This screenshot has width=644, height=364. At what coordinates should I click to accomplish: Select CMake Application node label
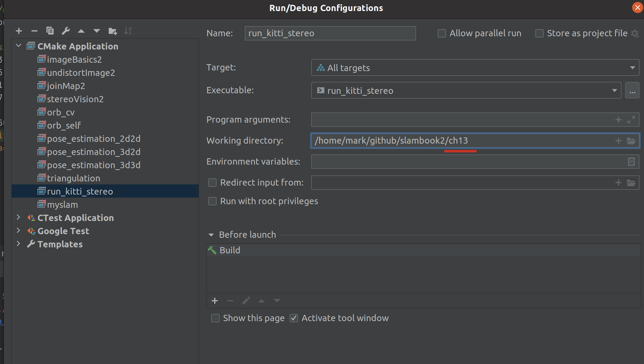tap(78, 46)
